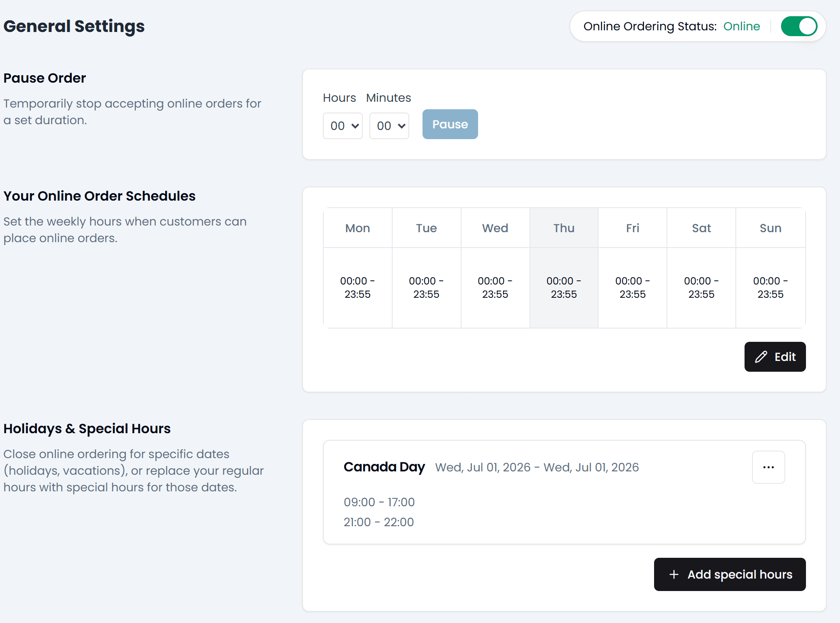Click Sunday's 00:00 - 23:55 hours cell
This screenshot has width=840, height=623.
(771, 288)
